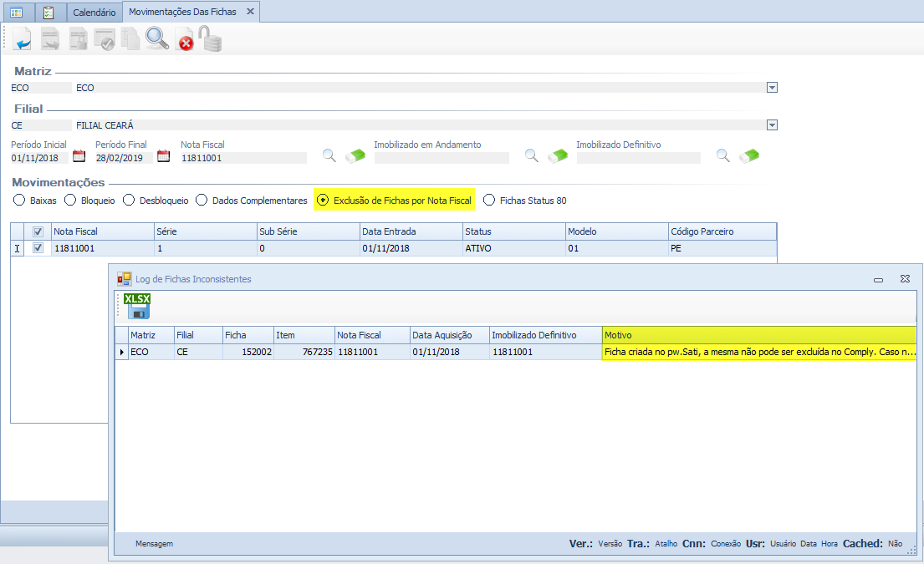Click the magnifying glass search toolbar icon

pos(156,38)
